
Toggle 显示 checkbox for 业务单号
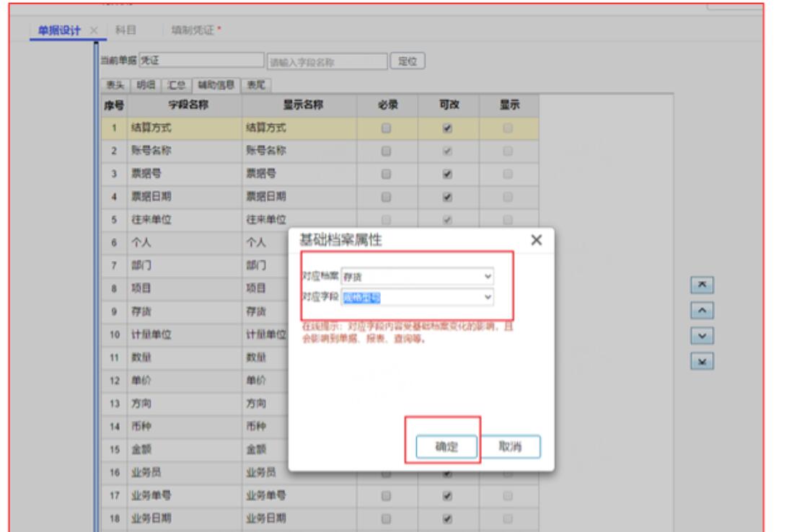click(x=508, y=495)
